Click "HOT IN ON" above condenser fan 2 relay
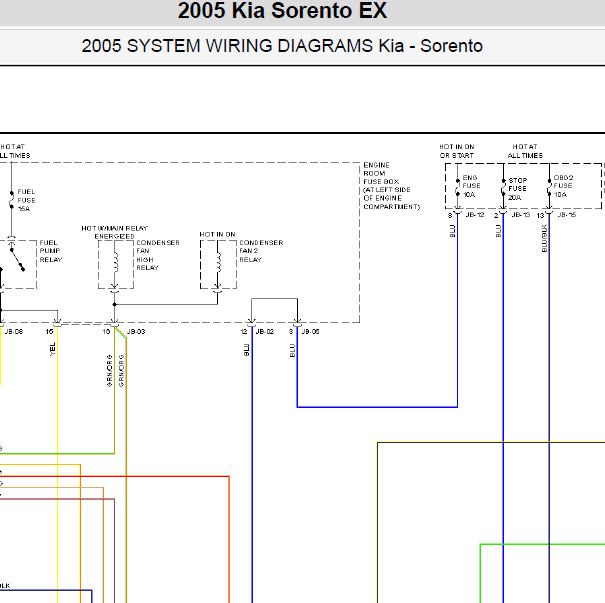605x603 pixels. [217, 235]
